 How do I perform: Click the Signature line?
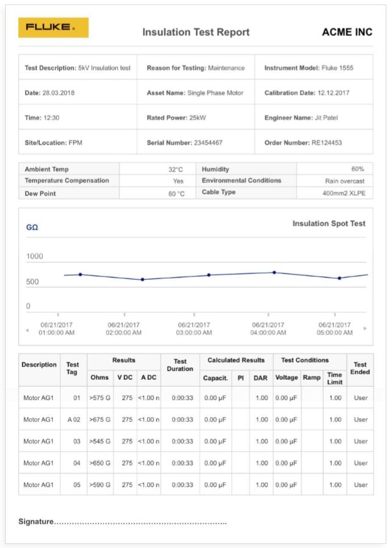[123, 521]
